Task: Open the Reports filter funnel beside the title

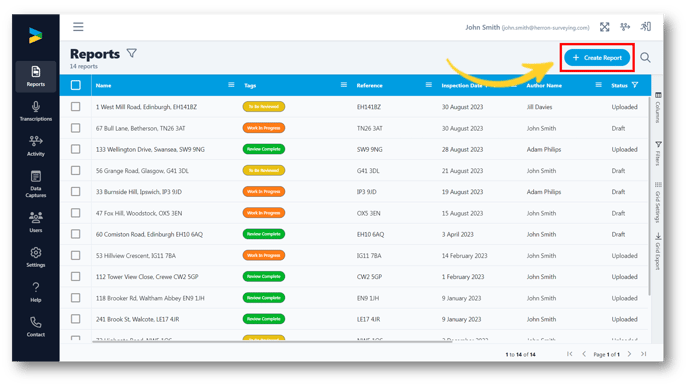Action: click(x=132, y=53)
